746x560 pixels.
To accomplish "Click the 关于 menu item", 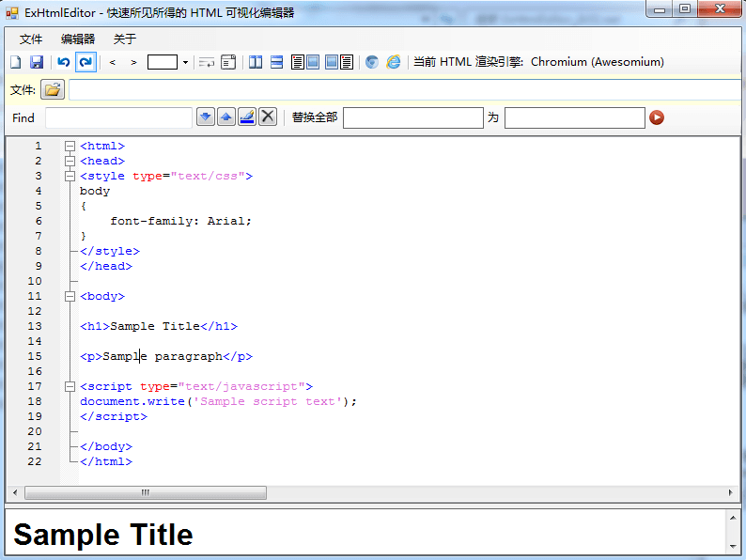I will pyautogui.click(x=125, y=39).
